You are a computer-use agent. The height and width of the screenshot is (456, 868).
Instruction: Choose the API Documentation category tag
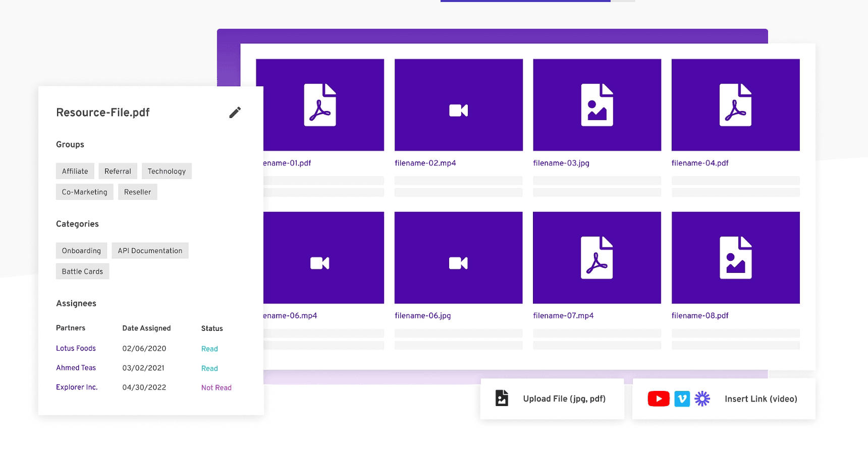[150, 250]
